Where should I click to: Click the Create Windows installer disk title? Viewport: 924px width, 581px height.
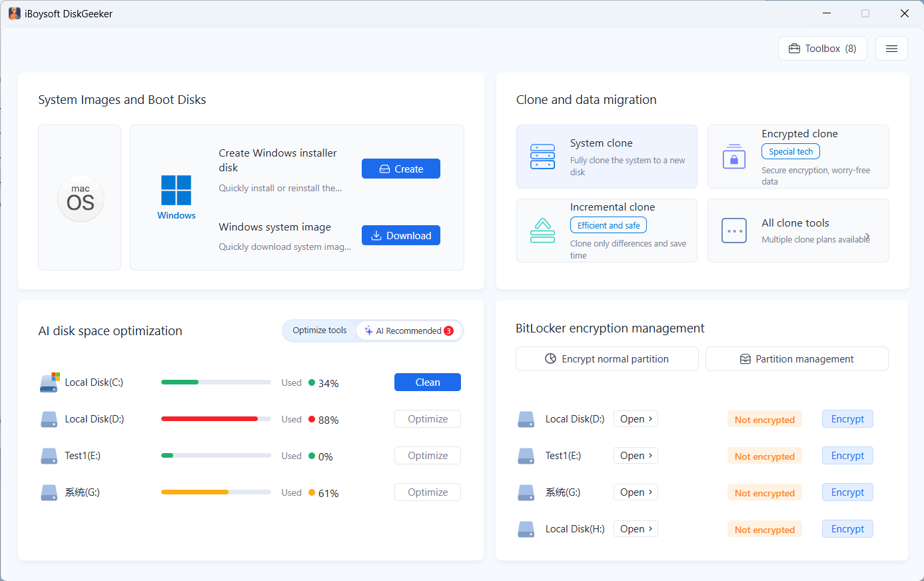278,160
